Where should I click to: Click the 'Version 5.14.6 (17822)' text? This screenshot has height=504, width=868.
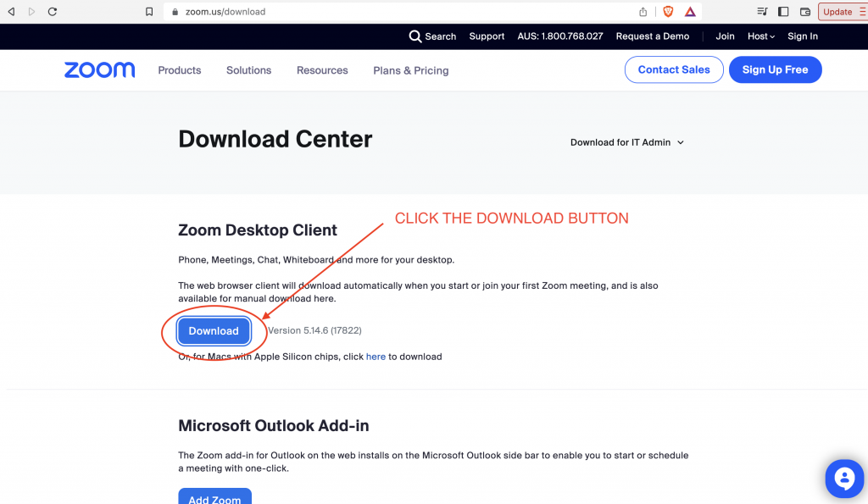coord(314,330)
